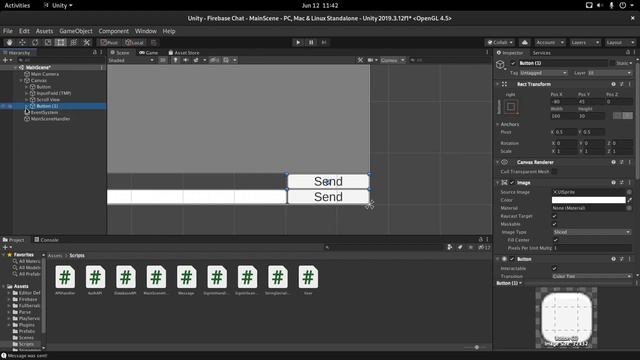Open the Layout dropdown
This screenshot has width=640, height=360.
(620, 42)
